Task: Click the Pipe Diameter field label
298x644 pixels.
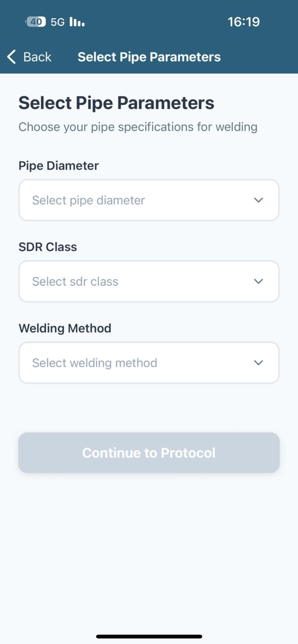Action: coord(59,166)
